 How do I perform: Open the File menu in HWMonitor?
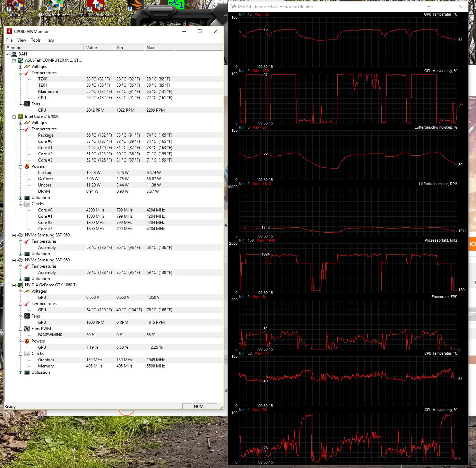[x=9, y=40]
